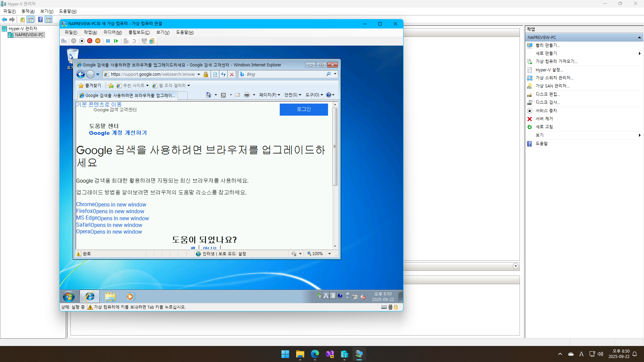
Task: Expand the 추천 사이트 dropdown
Action: 147,85
